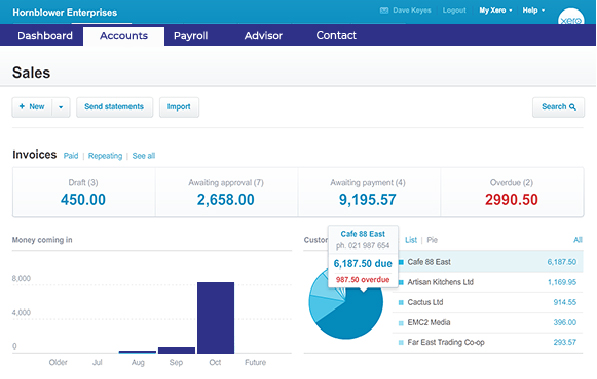Switch customer view to List
597x379 pixels.
[x=411, y=240]
